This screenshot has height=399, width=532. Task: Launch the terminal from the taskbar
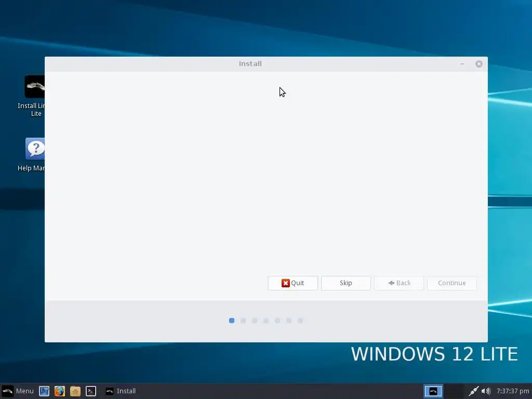coord(91,391)
